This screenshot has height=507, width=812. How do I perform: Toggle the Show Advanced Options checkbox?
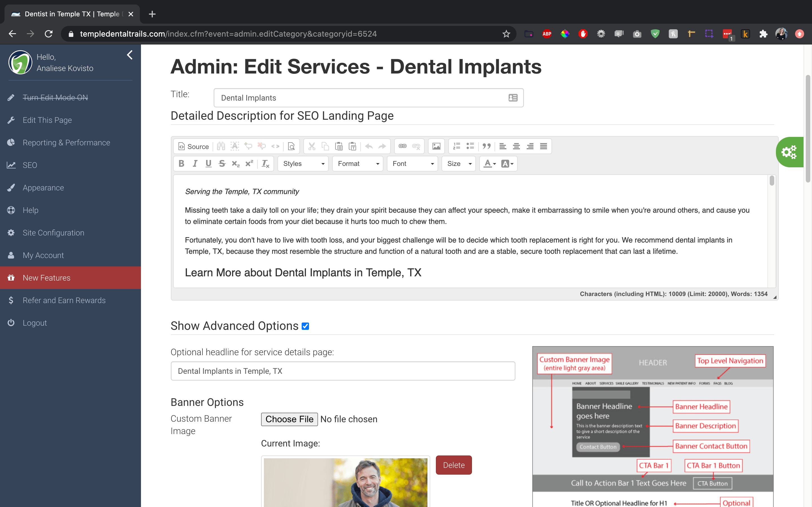305,326
